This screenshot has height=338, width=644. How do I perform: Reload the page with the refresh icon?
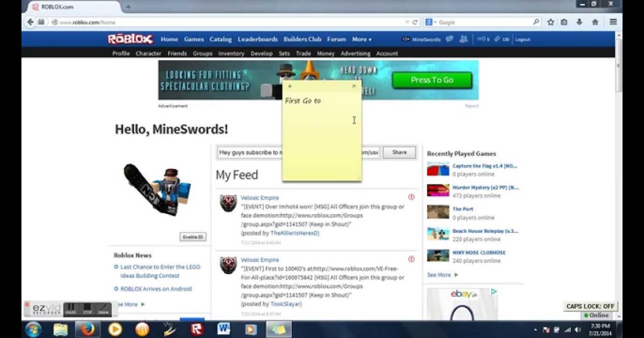point(415,23)
